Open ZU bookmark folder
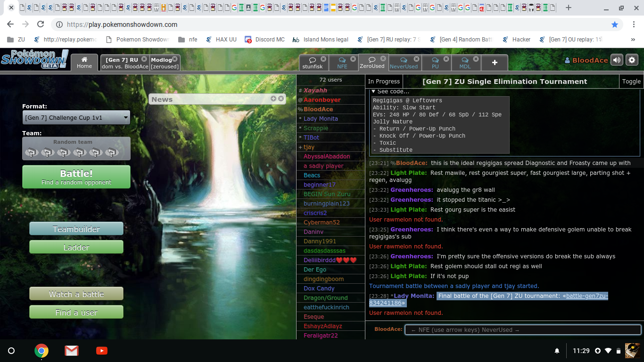 (17, 40)
